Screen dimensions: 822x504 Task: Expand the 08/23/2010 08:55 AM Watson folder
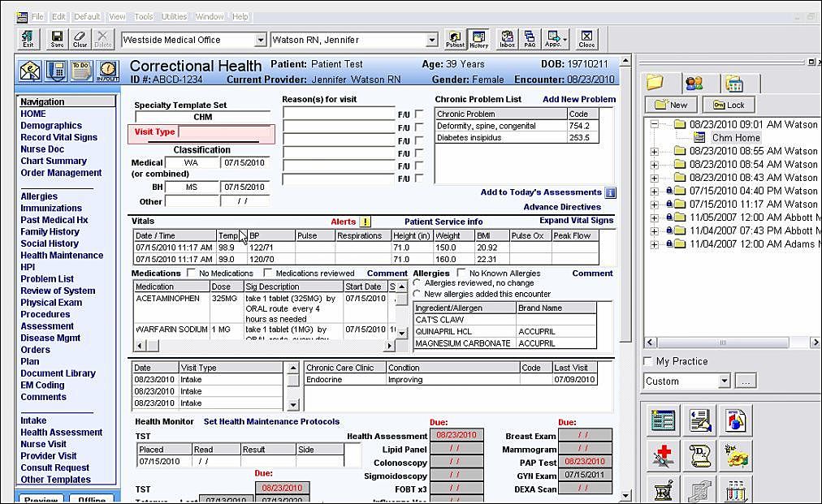(655, 151)
